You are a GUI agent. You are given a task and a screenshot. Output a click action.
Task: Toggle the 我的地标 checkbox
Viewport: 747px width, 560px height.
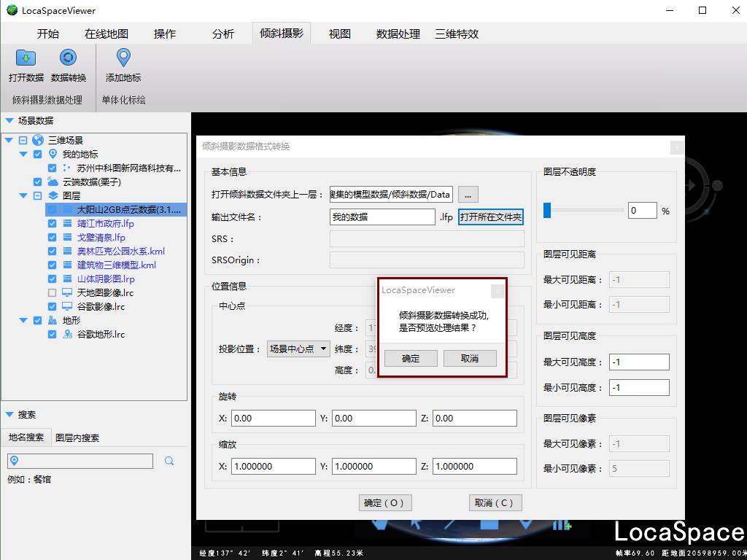[x=38, y=154]
